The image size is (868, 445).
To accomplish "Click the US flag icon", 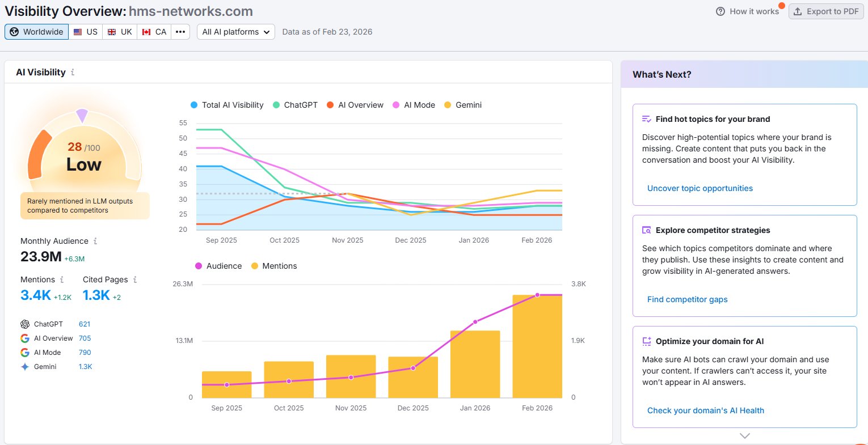I will (78, 32).
